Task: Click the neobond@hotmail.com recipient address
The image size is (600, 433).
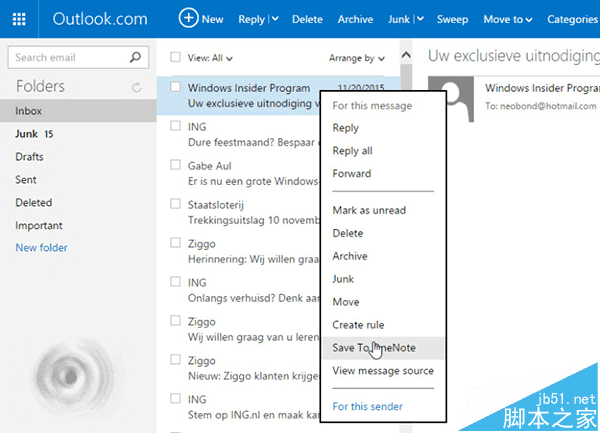Action: coord(548,106)
